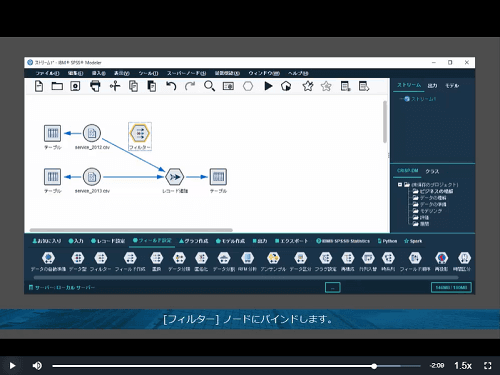The image size is (500, 375).
Task: Change the 1.5x playback speed
Action: tap(463, 366)
